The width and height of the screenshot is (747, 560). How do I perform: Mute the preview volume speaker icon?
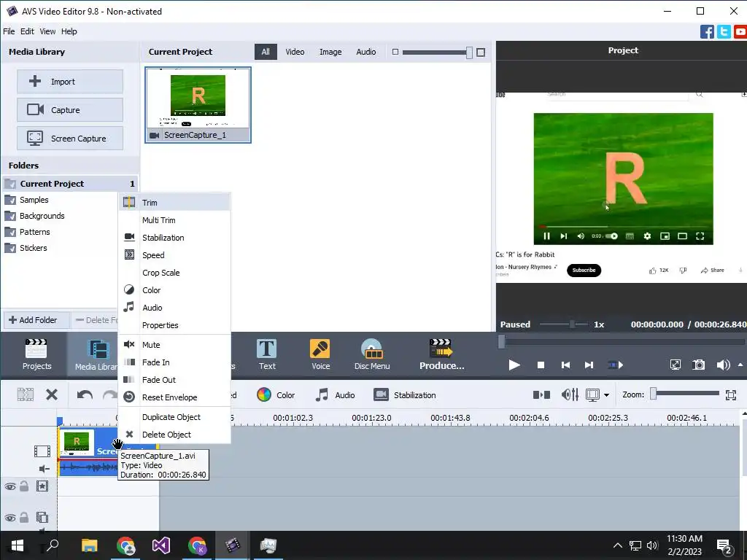[x=723, y=365]
